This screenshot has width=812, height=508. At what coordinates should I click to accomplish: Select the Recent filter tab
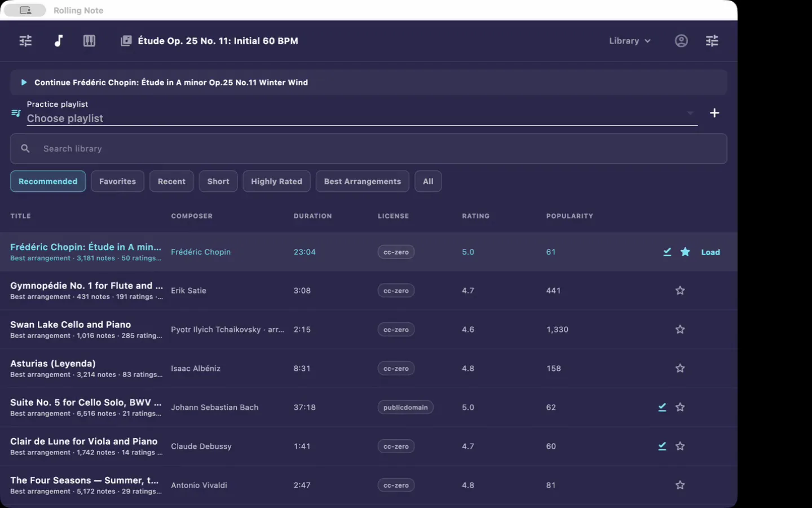[x=171, y=181]
